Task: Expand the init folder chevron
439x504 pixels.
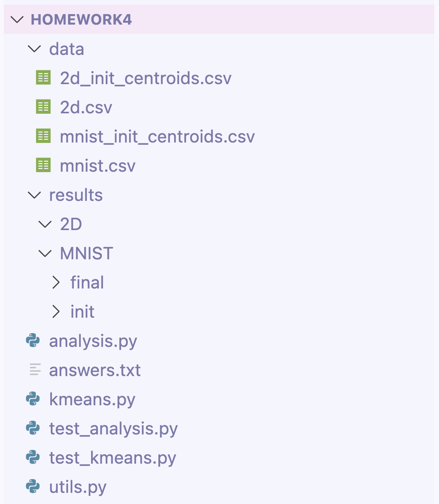Action: click(x=56, y=312)
